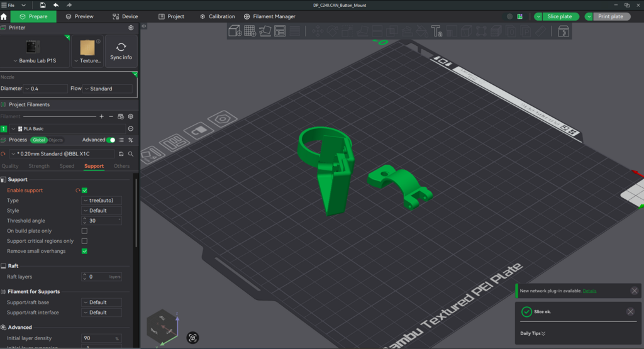This screenshot has height=349, width=644.
Task: Switch to the Device tab
Action: click(x=125, y=16)
